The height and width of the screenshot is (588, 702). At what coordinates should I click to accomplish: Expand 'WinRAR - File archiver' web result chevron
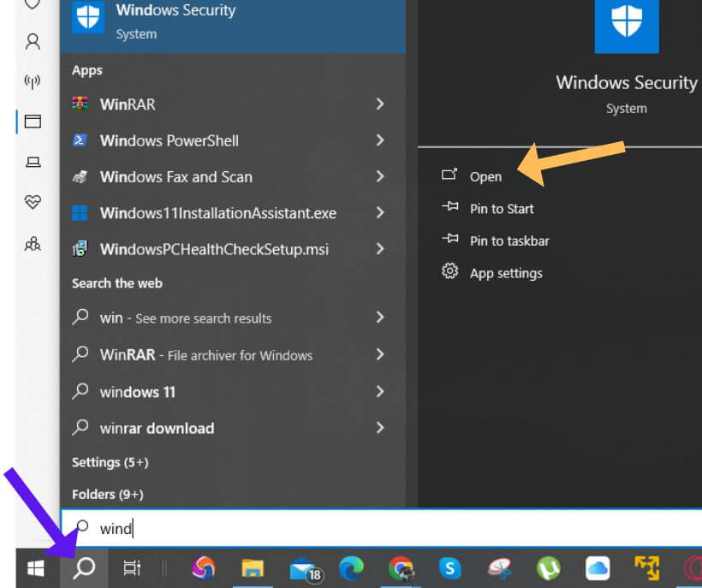pos(380,354)
